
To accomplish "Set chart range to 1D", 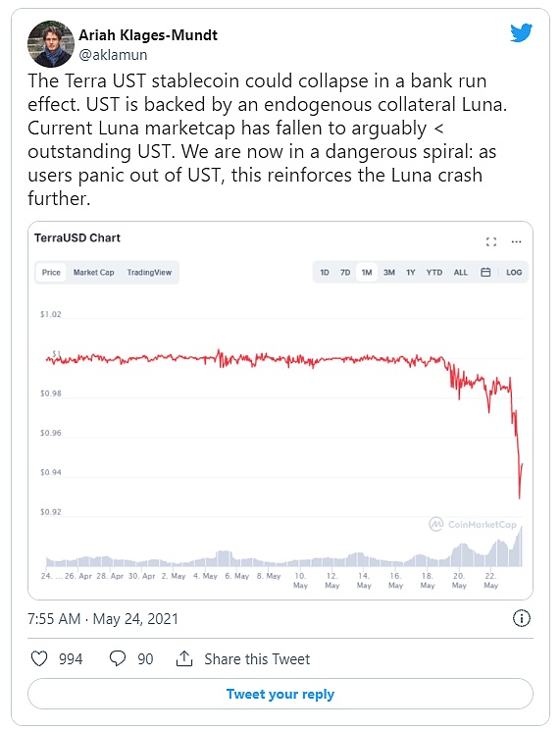I will [x=325, y=272].
